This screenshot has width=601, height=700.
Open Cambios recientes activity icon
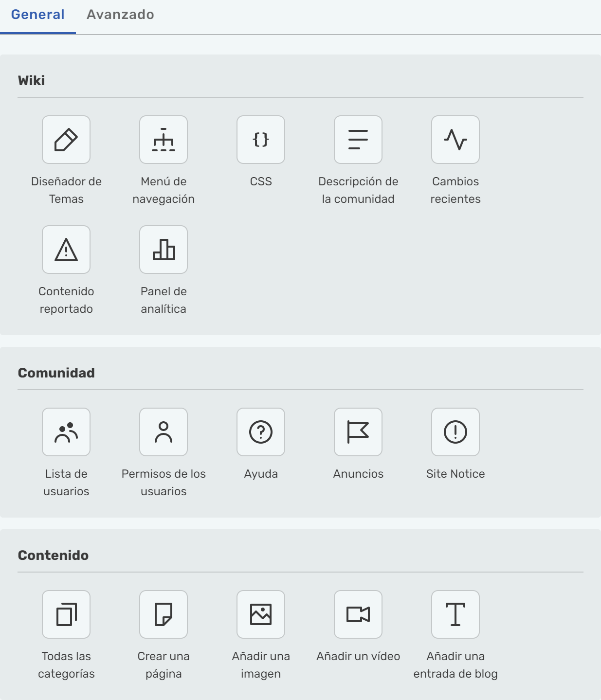click(455, 140)
